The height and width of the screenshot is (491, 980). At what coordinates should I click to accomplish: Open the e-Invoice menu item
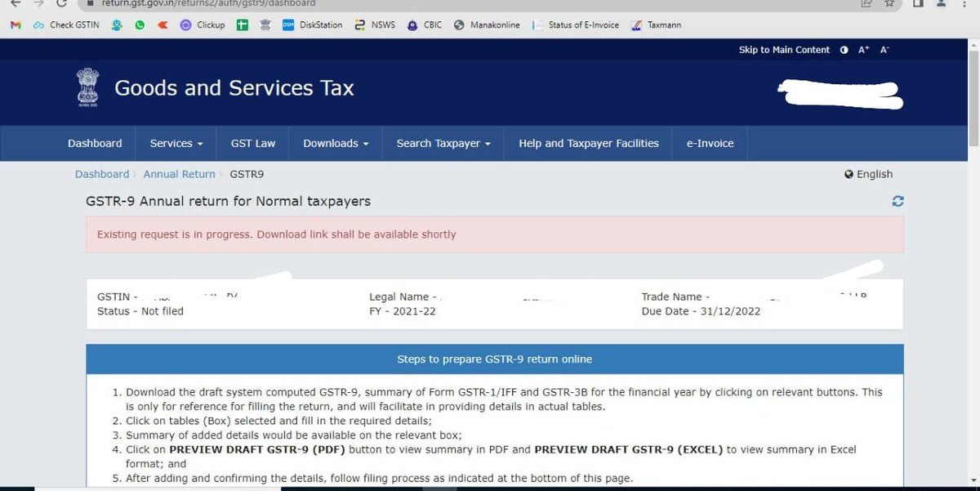pos(710,143)
